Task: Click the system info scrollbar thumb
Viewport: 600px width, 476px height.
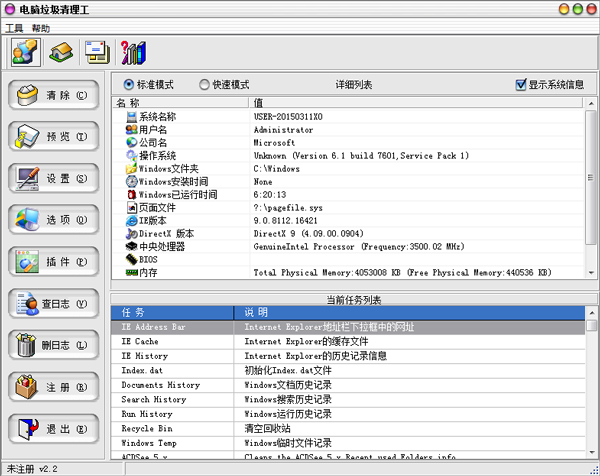Action: click(591, 177)
